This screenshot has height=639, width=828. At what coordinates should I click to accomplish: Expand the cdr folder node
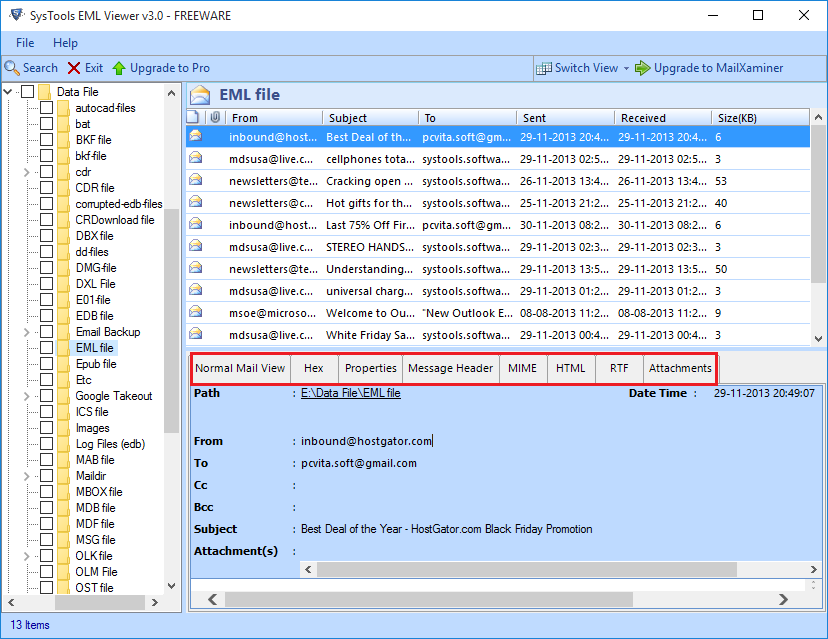click(x=26, y=172)
